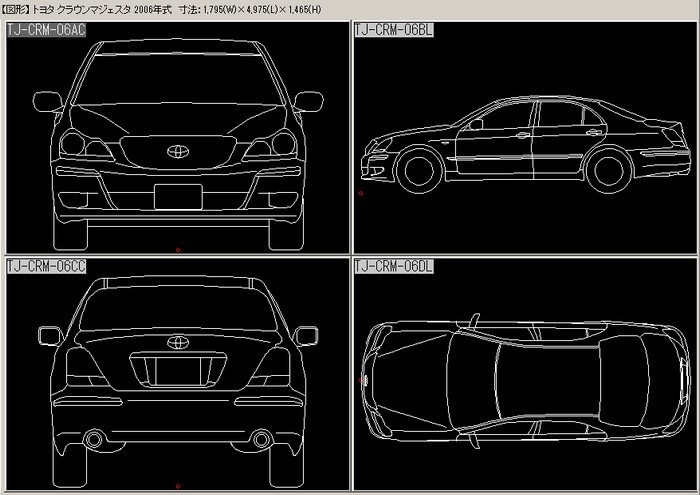The image size is (700, 495).
Task: Click the TJ-CRM-06BL label
Action: coord(393,30)
